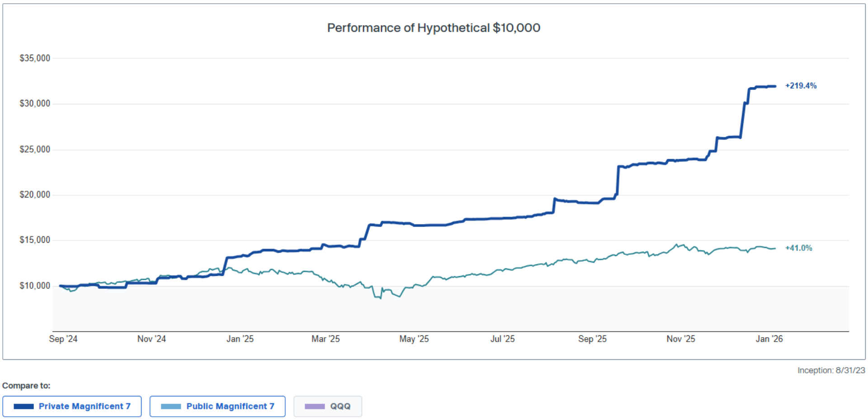Toggle the Public Magnificent 7 comparison

(217, 406)
